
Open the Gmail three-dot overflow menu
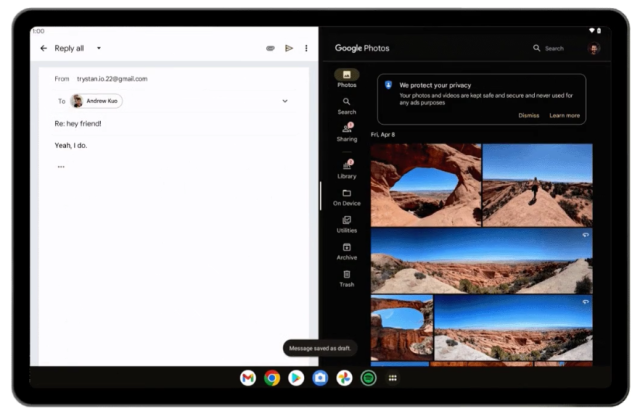tap(306, 48)
